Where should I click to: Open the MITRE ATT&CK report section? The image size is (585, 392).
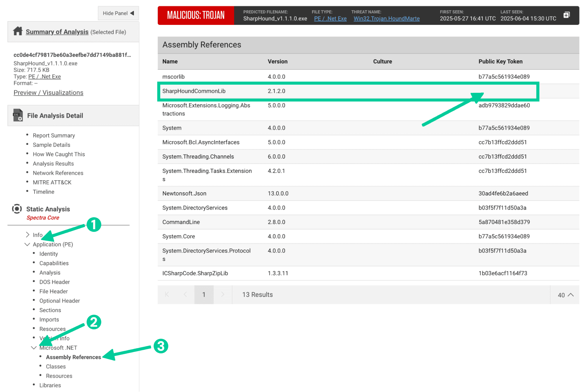tap(52, 182)
